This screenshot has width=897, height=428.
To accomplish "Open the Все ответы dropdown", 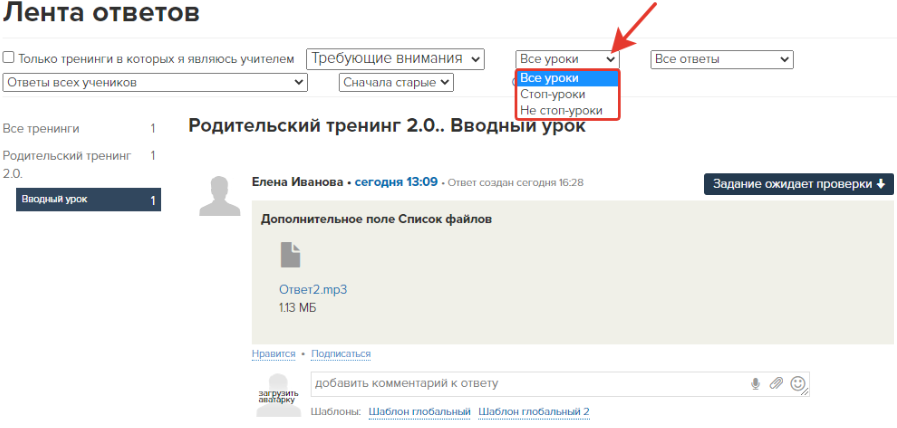I will coord(722,60).
